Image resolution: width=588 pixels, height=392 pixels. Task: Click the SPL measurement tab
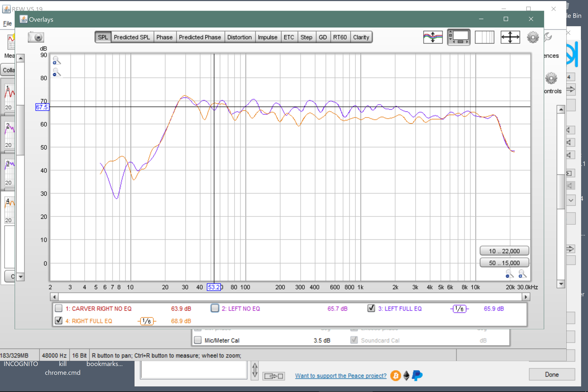pos(102,37)
